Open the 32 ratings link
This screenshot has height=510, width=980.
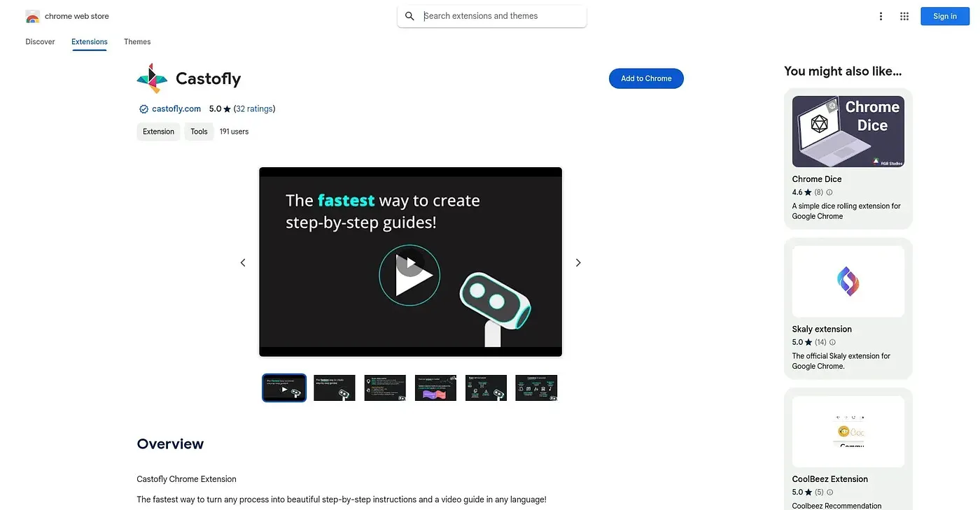click(x=254, y=109)
